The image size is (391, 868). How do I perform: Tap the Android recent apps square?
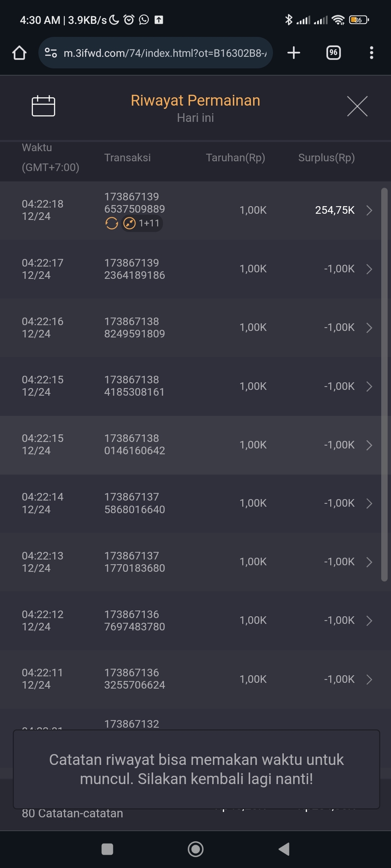pos(107,849)
